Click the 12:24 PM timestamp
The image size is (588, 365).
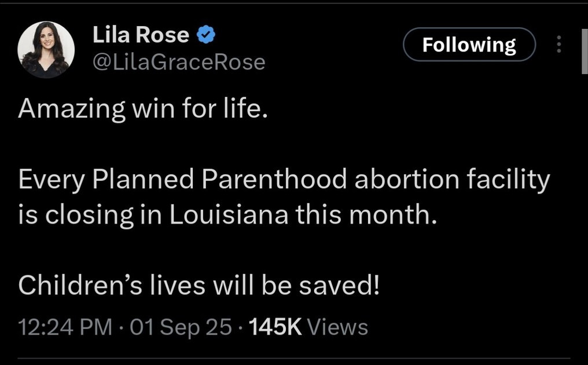(x=65, y=327)
